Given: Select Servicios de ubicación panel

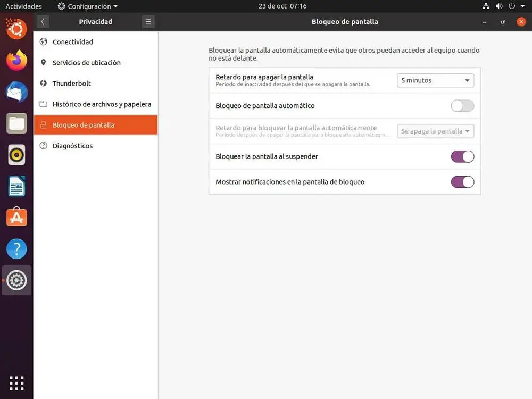Looking at the screenshot, I should click(96, 62).
